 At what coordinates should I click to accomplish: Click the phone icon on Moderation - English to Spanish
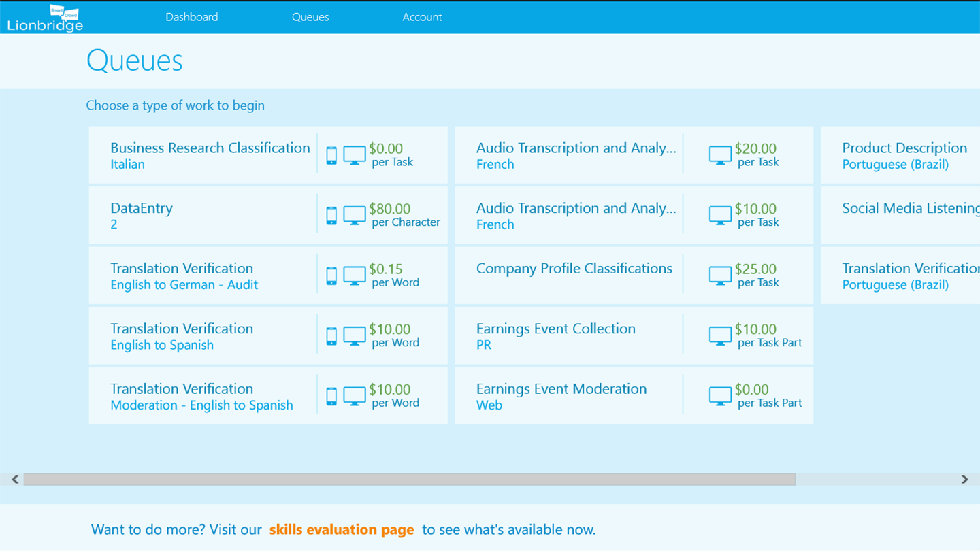click(331, 396)
